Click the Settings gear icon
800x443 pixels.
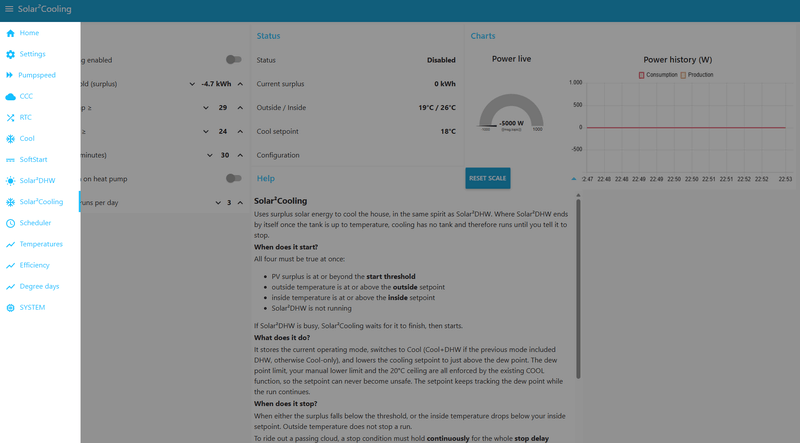(x=10, y=54)
